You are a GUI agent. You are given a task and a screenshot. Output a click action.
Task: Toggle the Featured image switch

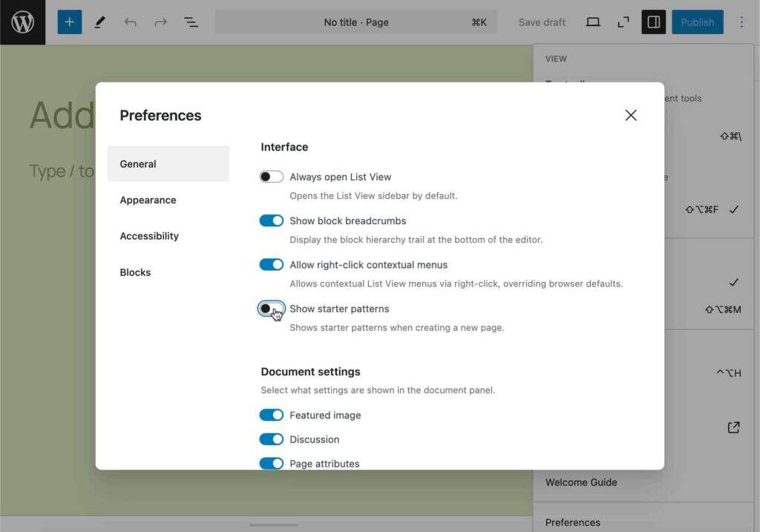[272, 416]
